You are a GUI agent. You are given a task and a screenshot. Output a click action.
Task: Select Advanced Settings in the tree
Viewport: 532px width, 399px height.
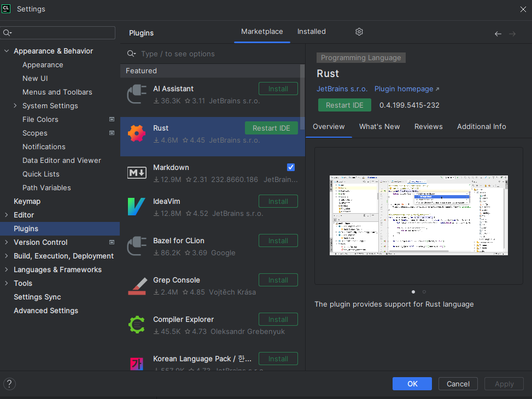click(46, 310)
